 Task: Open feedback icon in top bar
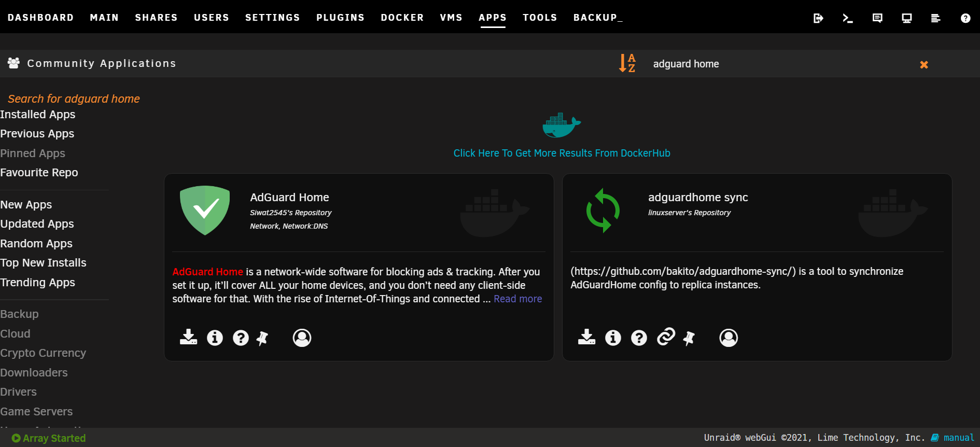coord(877,18)
